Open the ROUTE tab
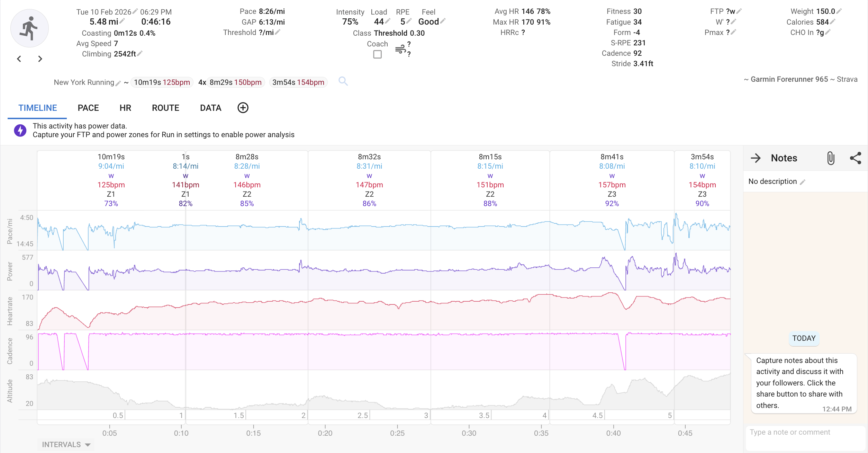The height and width of the screenshot is (453, 868). point(165,108)
